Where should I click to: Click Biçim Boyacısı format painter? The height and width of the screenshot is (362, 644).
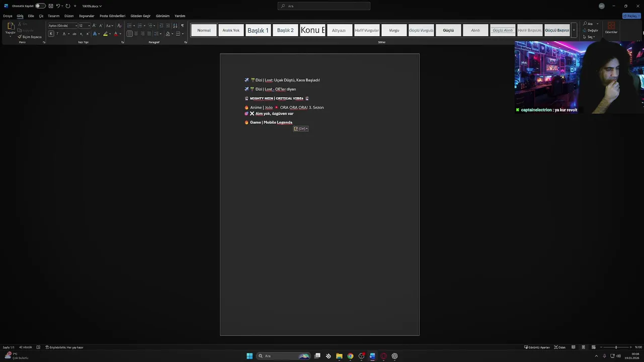click(x=30, y=37)
